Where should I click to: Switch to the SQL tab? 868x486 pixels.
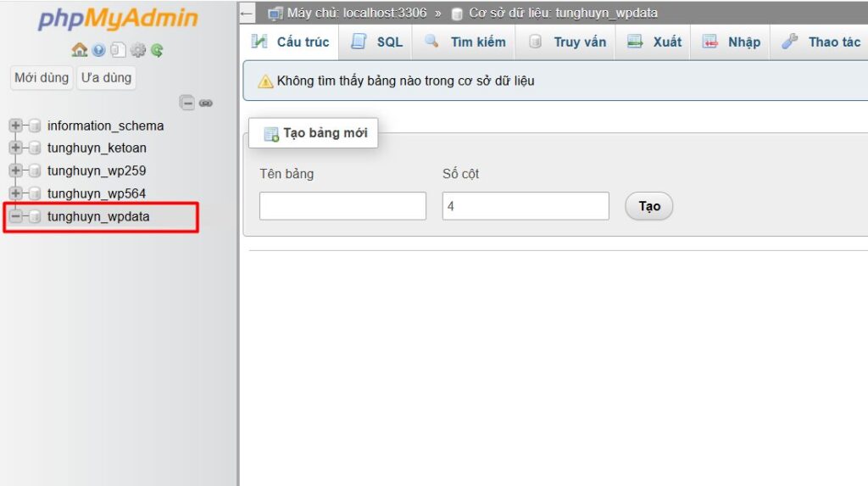click(376, 42)
